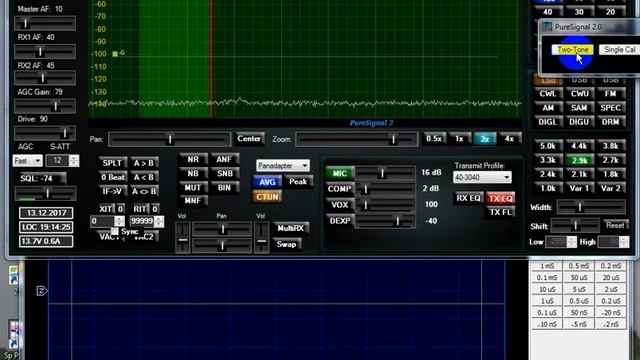Open the RX EQ equalizer
This screenshot has height=360, width=640.
tap(468, 198)
